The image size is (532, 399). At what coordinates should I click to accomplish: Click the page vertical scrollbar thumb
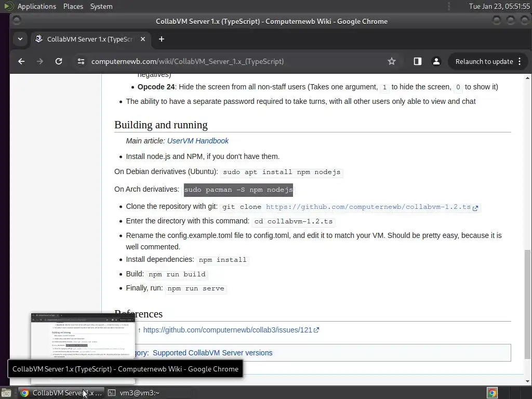pos(527,304)
